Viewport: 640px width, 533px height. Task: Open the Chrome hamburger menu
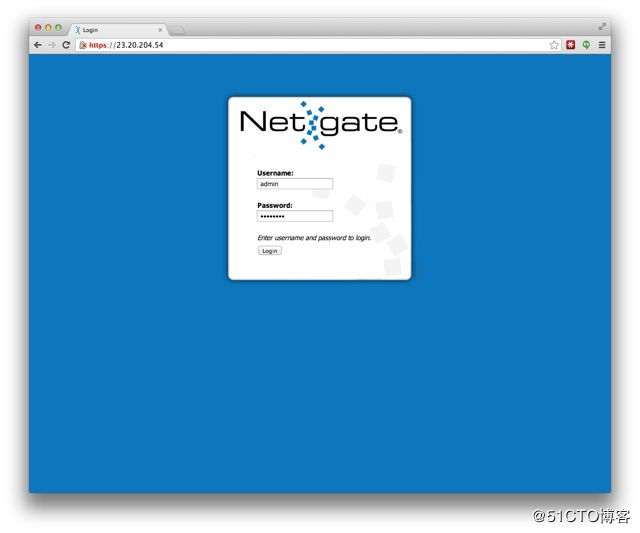[x=602, y=45]
